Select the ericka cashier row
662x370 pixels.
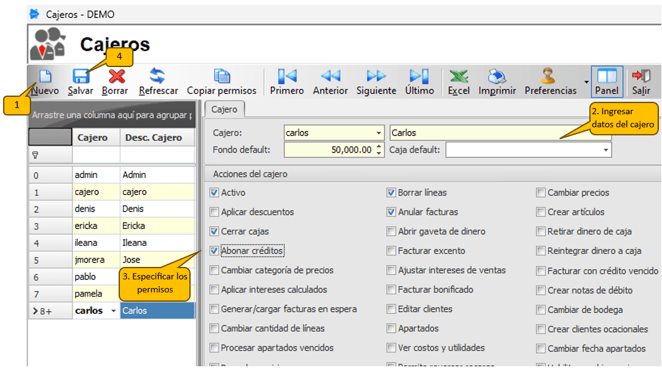coord(112,226)
